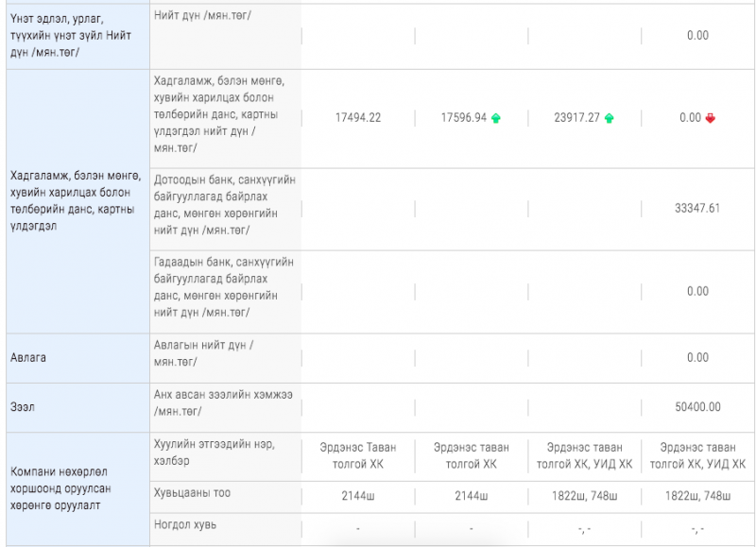756x547 pixels.
Task: Click green up arrow beside 17596.94
Action: pos(495,118)
